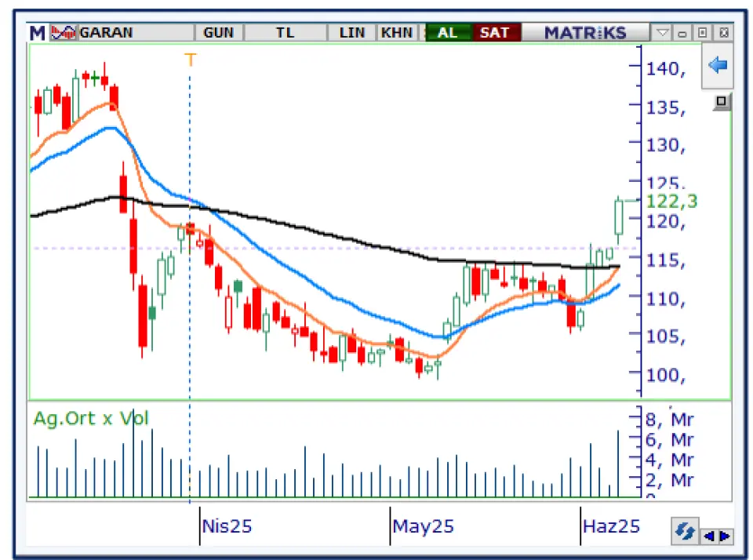Screen dimensions: 753x560
Task: Click the 2, Mr volume axis label
Action: tap(669, 480)
